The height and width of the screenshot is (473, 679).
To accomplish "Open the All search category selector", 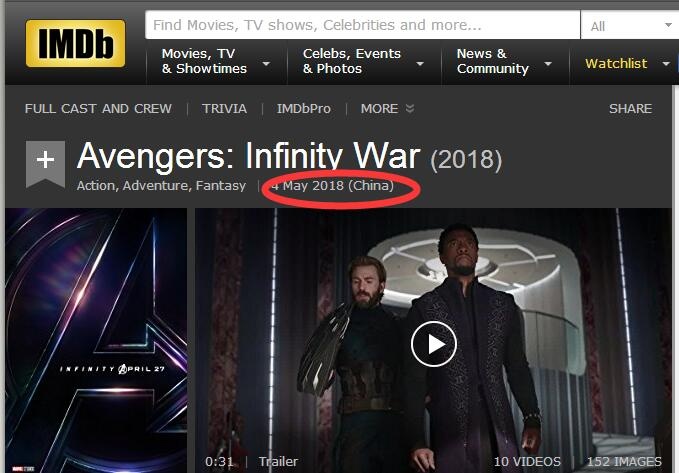I will point(630,26).
